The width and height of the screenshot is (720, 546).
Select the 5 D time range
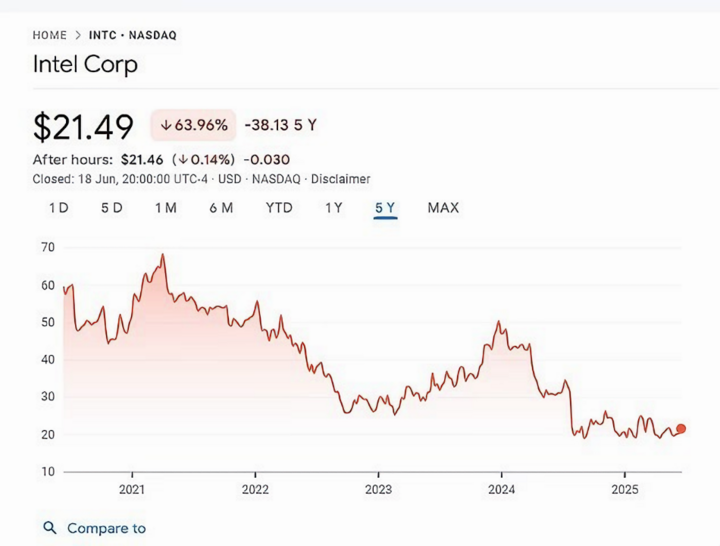click(x=112, y=208)
